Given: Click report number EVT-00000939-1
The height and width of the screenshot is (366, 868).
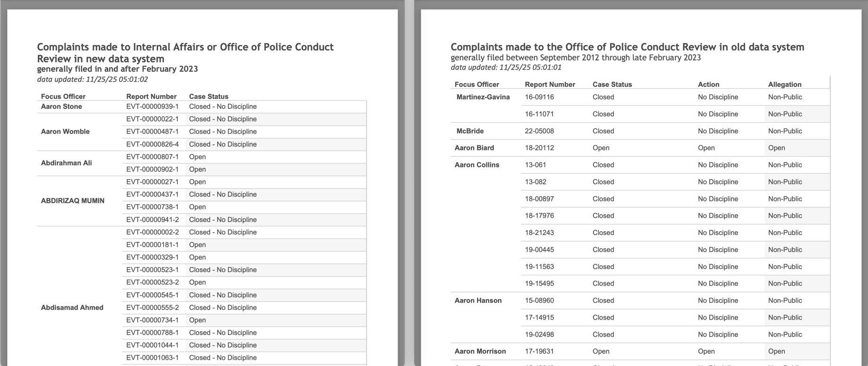Looking at the screenshot, I should pos(153,107).
